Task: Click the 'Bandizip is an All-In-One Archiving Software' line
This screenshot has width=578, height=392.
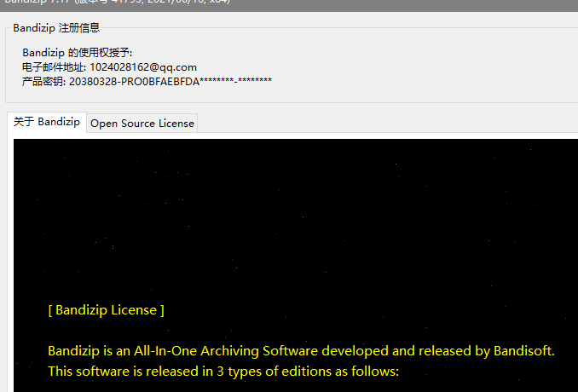Action: point(301,351)
